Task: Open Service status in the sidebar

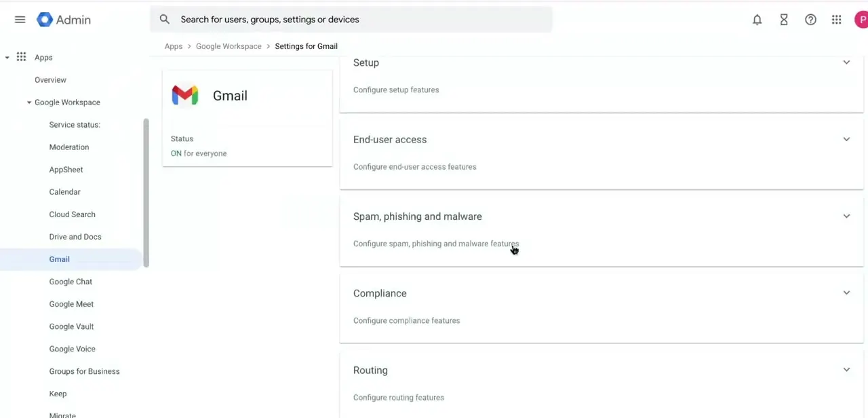Action: pyautogui.click(x=75, y=125)
